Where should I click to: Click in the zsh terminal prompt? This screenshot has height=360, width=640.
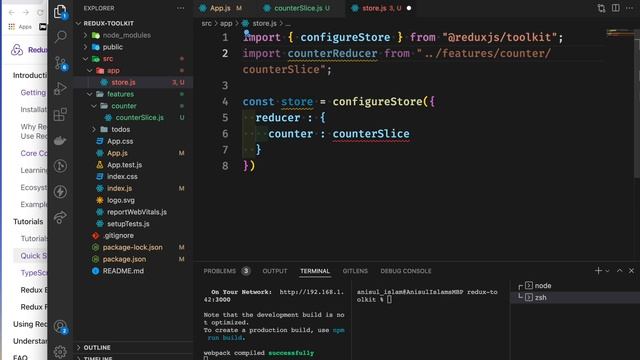389,300
